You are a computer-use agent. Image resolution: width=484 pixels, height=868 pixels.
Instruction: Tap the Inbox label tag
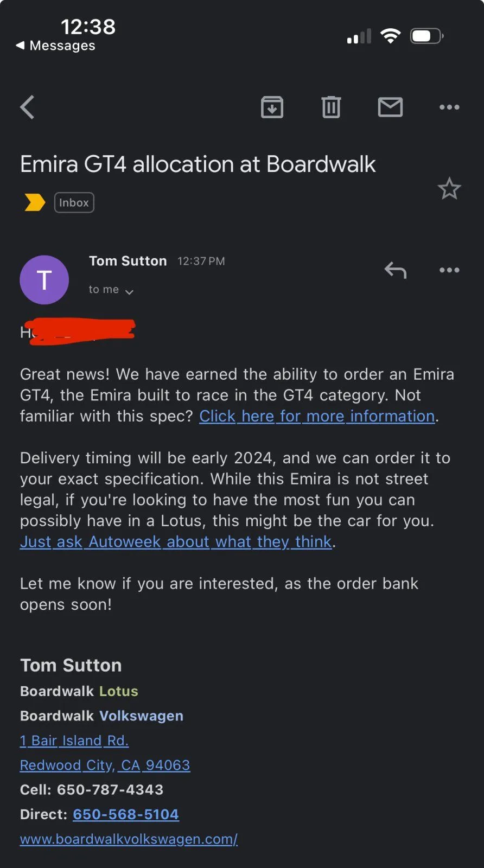tap(74, 202)
